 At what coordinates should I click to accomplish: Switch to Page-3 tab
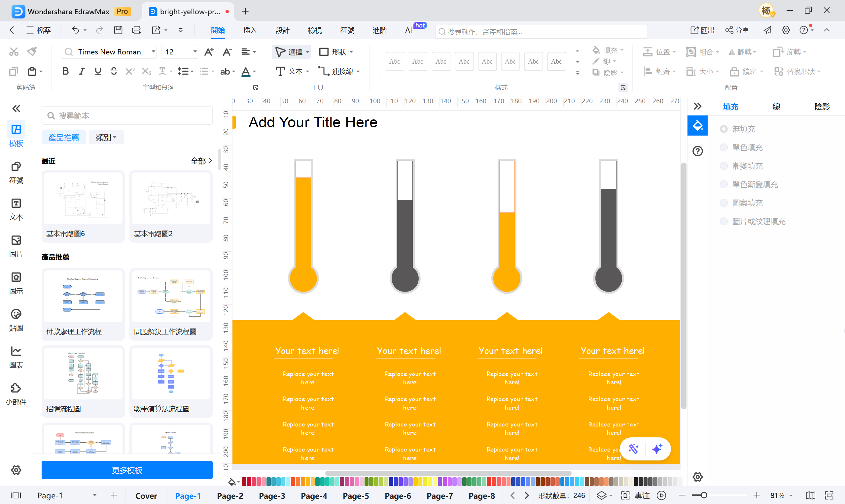coord(272,496)
